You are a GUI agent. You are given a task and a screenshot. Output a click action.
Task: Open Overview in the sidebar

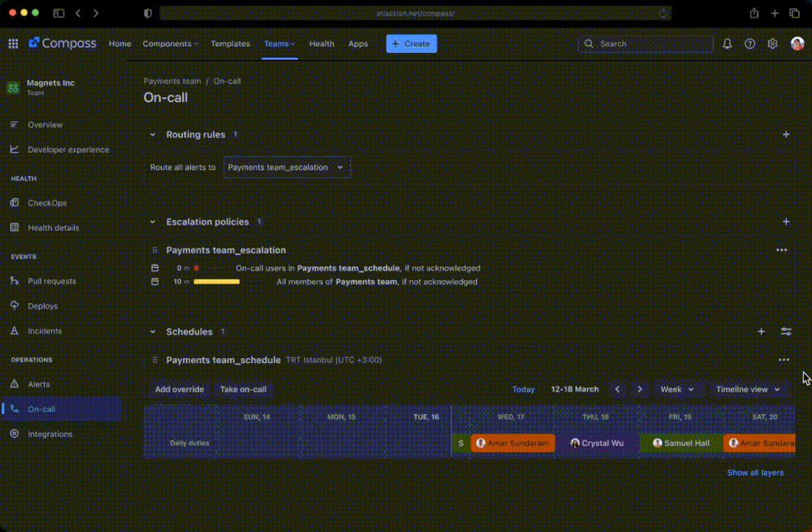pyautogui.click(x=62, y=125)
